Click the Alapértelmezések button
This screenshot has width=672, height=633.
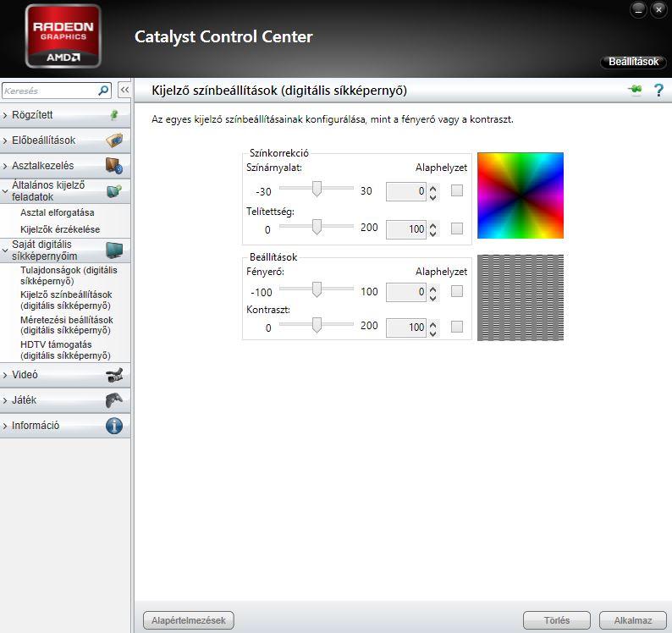[x=189, y=620]
